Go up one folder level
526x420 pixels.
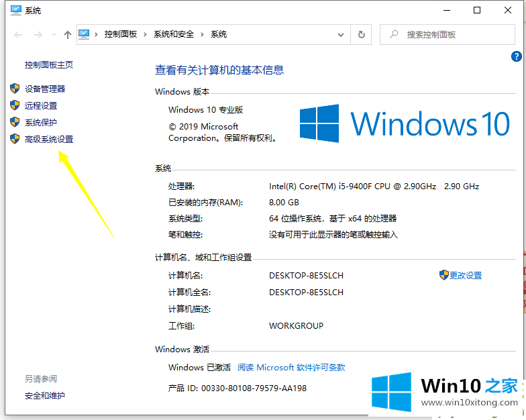[x=67, y=35]
